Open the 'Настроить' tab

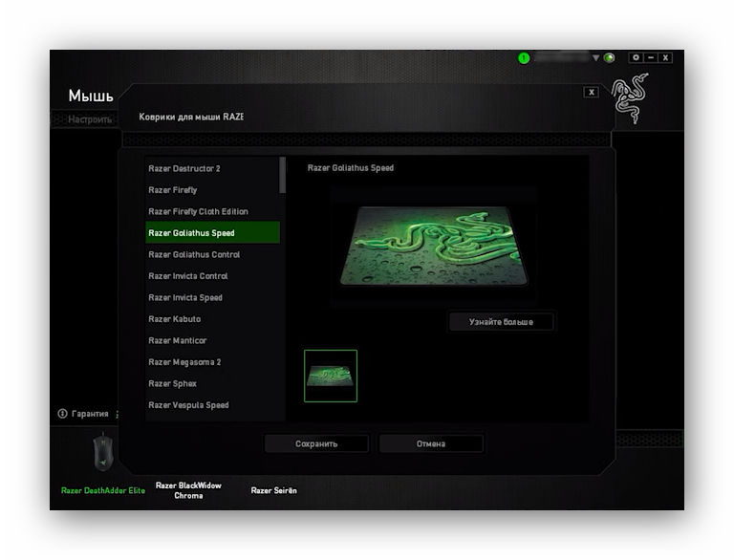(x=90, y=119)
